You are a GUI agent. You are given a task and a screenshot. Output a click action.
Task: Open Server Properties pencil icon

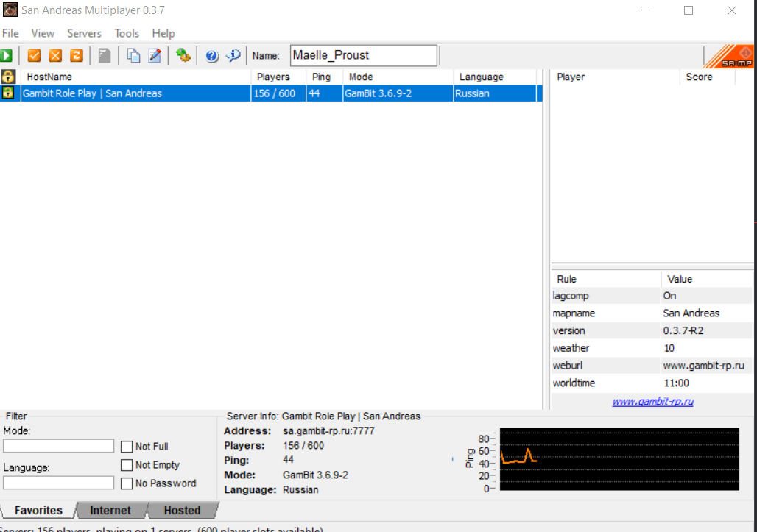click(155, 56)
